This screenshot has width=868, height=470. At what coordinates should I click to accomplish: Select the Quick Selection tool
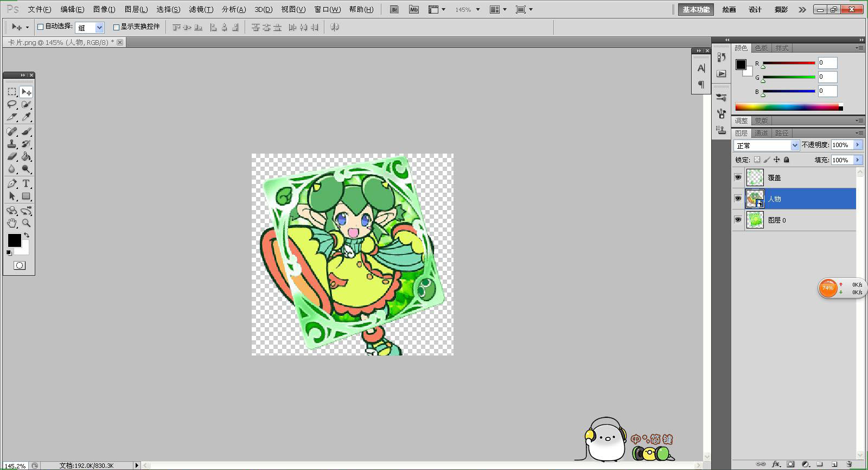pyautogui.click(x=26, y=104)
